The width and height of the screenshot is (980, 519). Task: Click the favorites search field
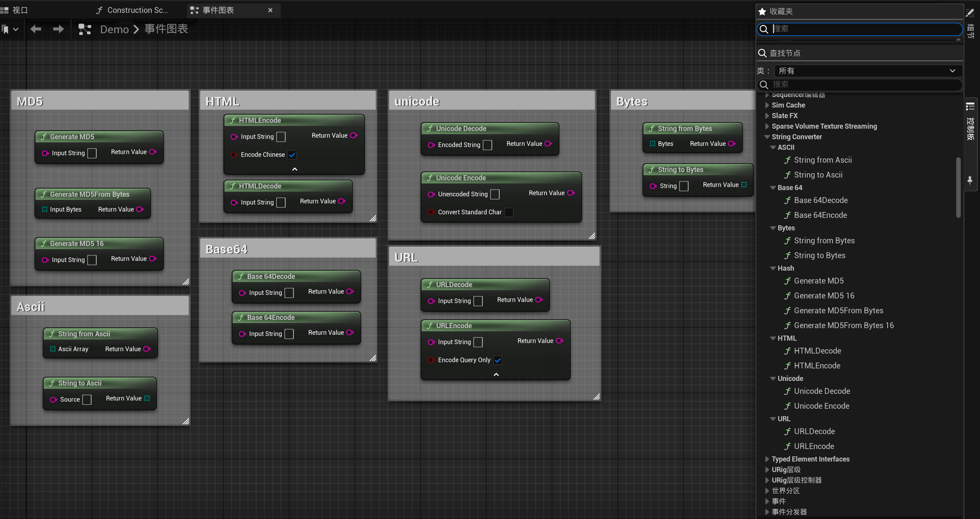pyautogui.click(x=860, y=29)
